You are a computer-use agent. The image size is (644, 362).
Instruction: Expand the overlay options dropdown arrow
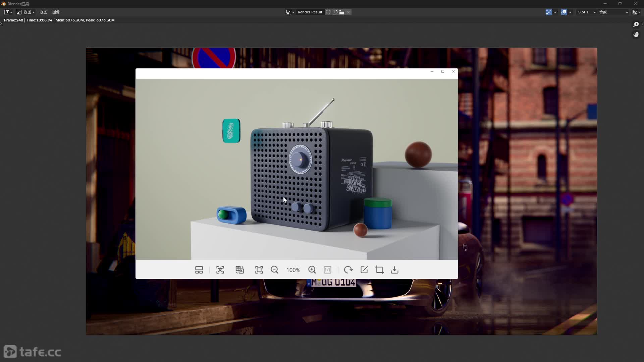tap(570, 12)
